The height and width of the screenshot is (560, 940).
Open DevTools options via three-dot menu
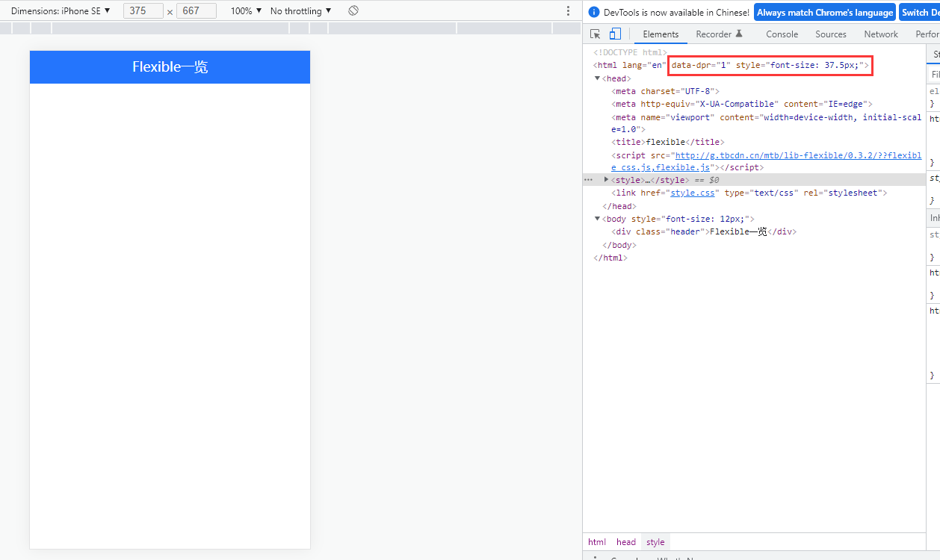click(x=568, y=10)
